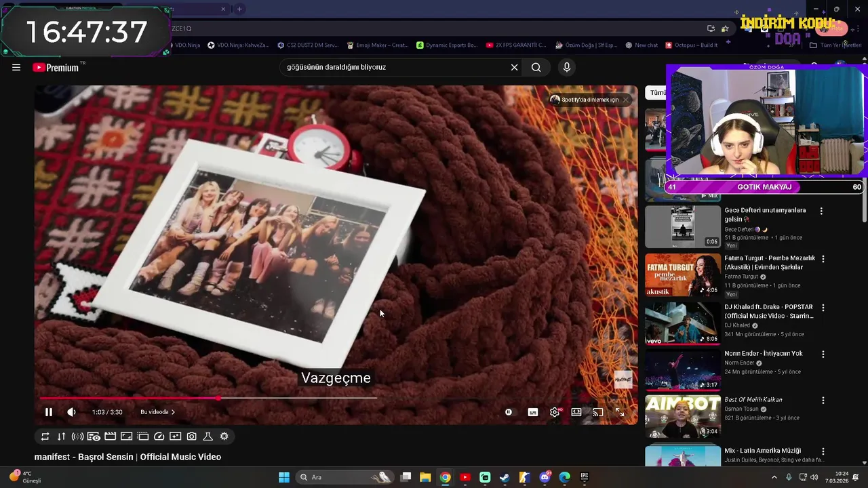
Task: Toggle the loop icon in the extension toolbar
Action: click(45, 436)
